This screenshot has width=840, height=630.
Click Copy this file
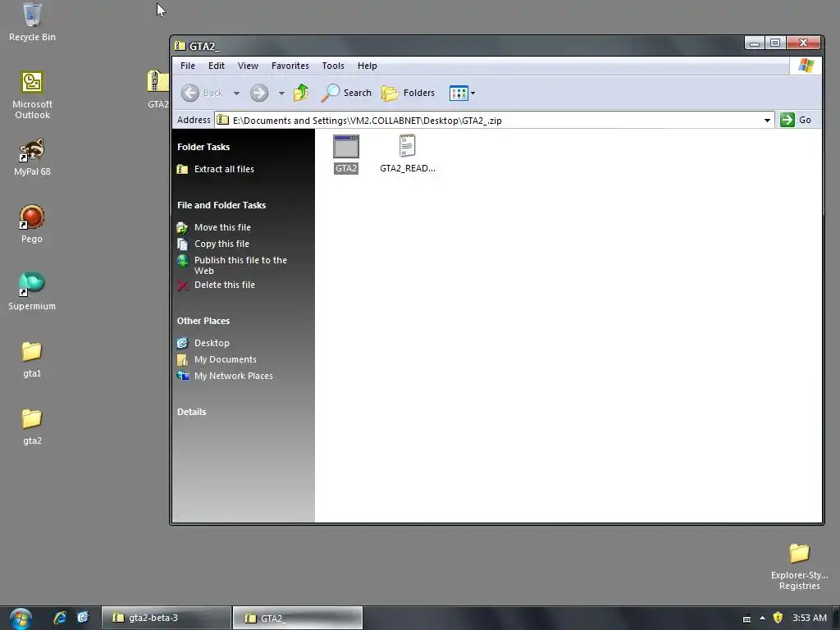point(213,244)
